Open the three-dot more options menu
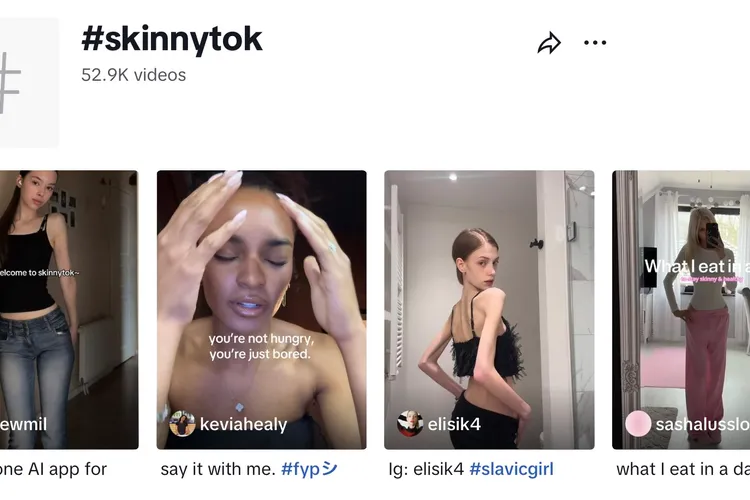The image size is (750, 500). tap(595, 43)
